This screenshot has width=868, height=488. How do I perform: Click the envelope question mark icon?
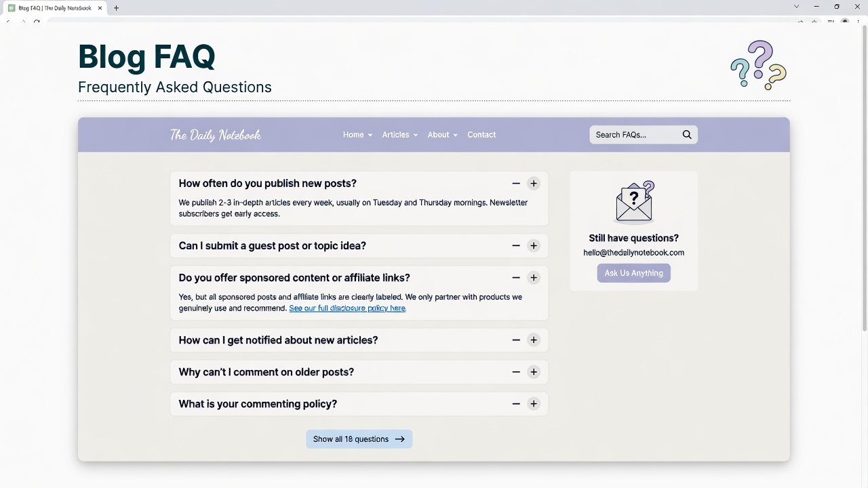tap(634, 201)
